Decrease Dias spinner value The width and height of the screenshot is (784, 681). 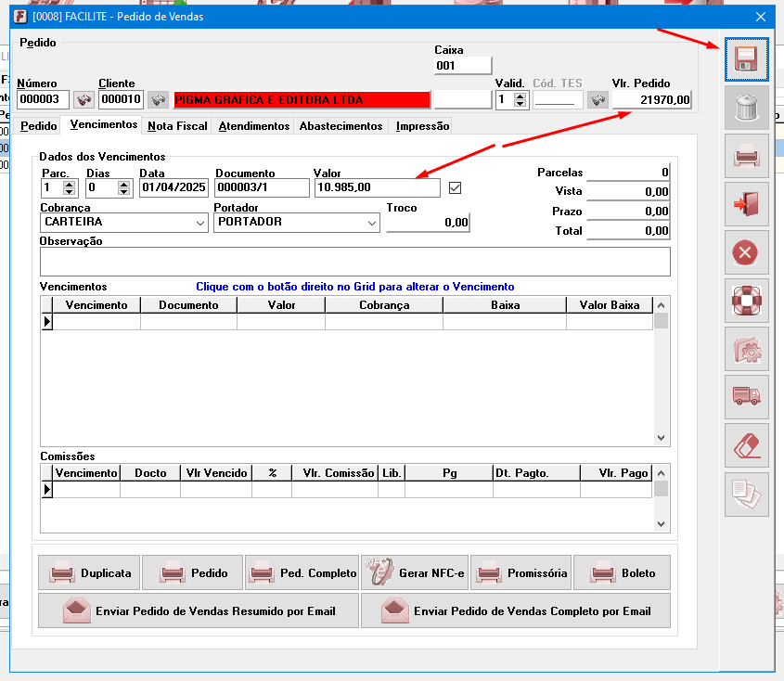(x=123, y=191)
